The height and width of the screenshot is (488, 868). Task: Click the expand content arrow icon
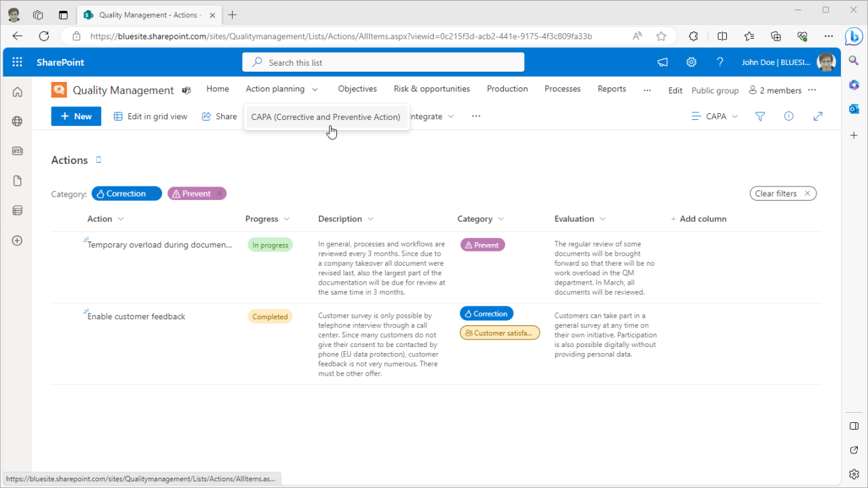coord(818,117)
